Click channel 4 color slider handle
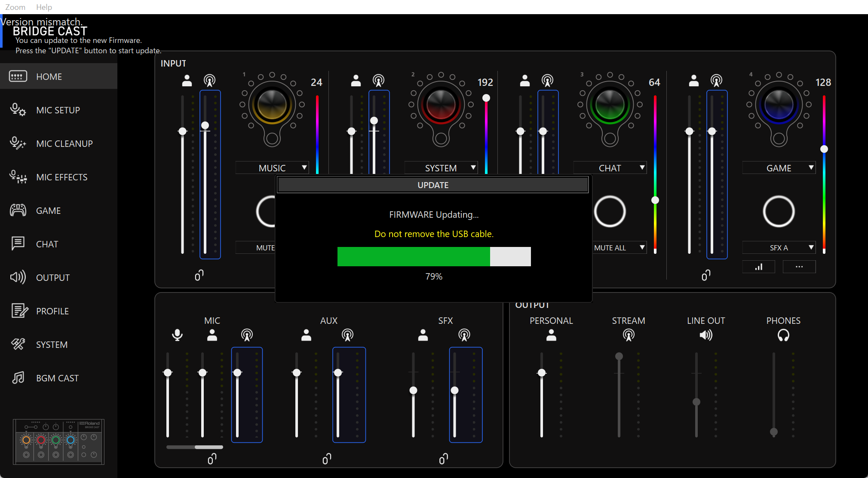 tap(824, 149)
